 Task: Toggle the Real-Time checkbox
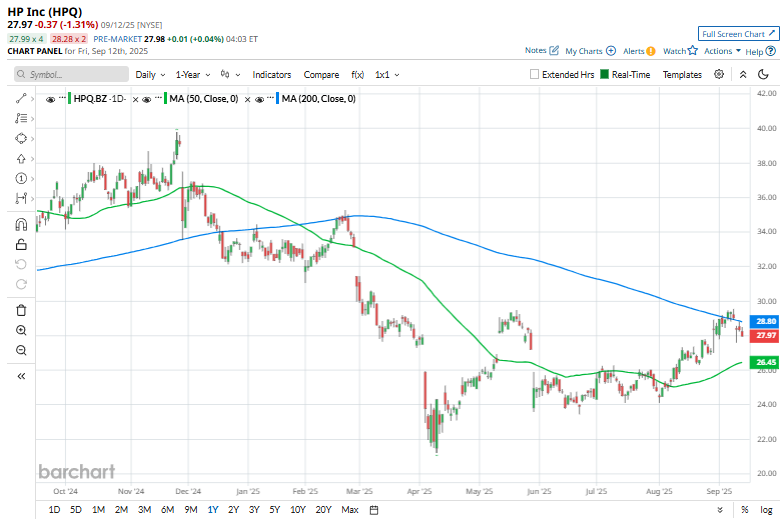[604, 74]
